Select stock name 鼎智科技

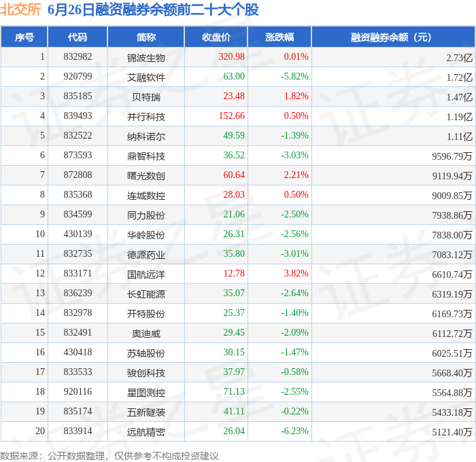pyautogui.click(x=146, y=156)
